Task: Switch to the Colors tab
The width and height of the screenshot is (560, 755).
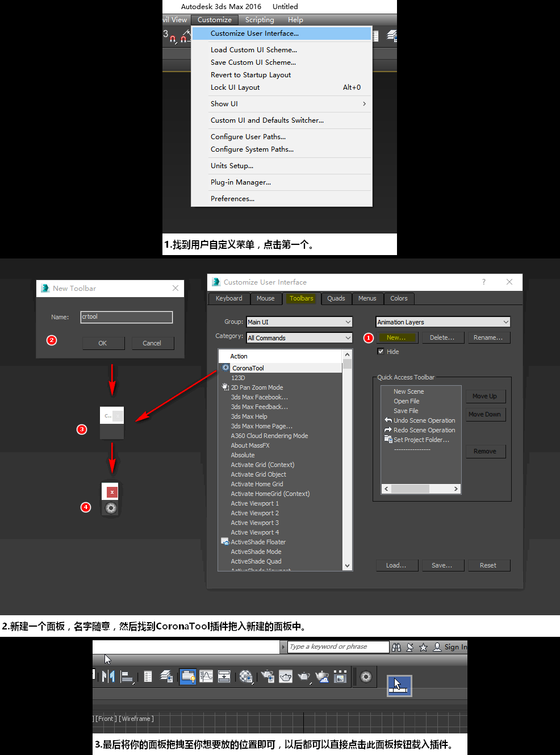Action: (x=399, y=298)
